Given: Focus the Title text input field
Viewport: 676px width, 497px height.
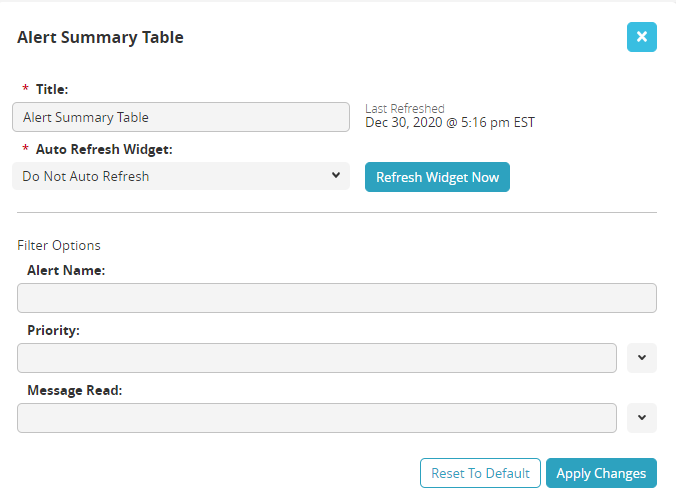Looking at the screenshot, I should click(x=181, y=117).
